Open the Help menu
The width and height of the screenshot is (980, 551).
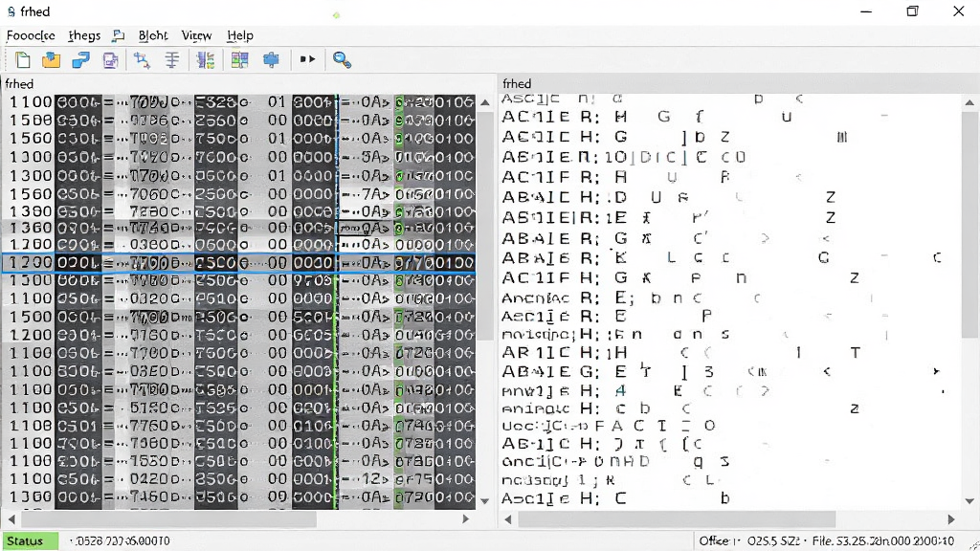point(240,35)
